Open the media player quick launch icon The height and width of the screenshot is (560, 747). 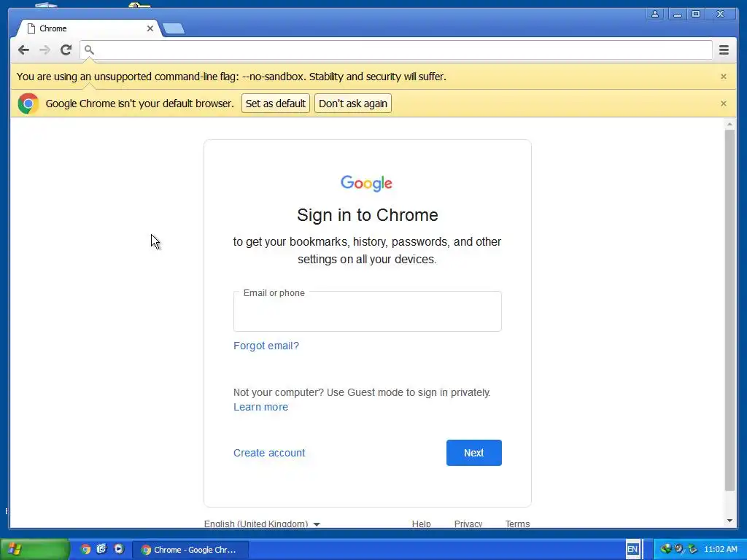(119, 549)
